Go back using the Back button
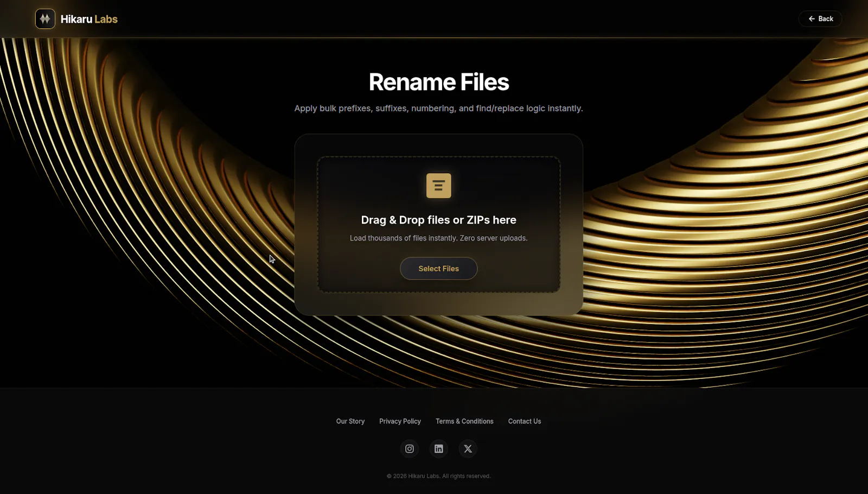 pos(820,19)
